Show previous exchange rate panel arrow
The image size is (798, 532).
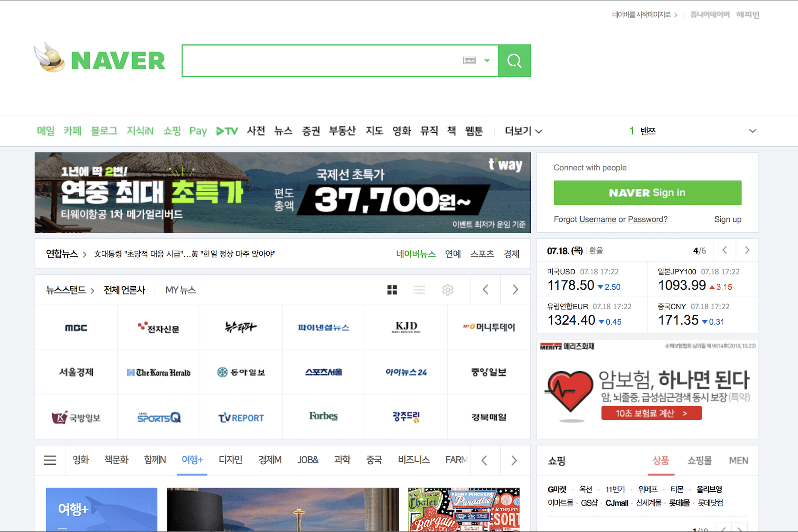pyautogui.click(x=724, y=250)
